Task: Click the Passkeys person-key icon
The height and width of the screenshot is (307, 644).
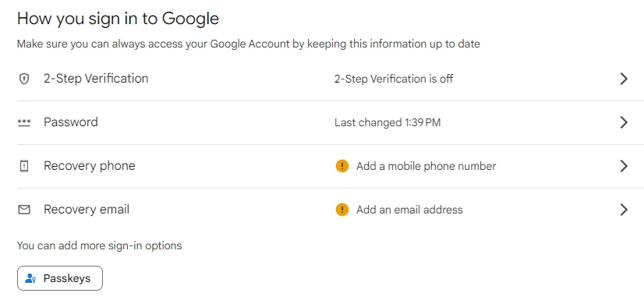Action: (x=31, y=279)
